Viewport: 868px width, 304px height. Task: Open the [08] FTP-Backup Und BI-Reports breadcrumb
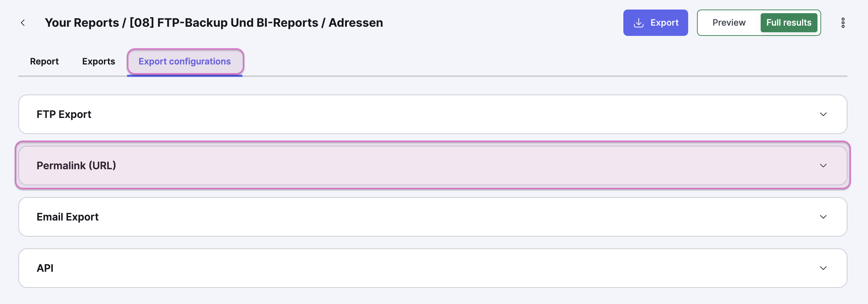point(224,23)
